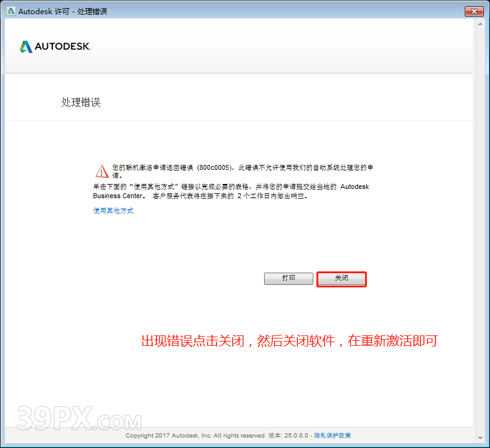Click the scrollbar up arrow
Screen dimensions: 490x448
pos(480,24)
